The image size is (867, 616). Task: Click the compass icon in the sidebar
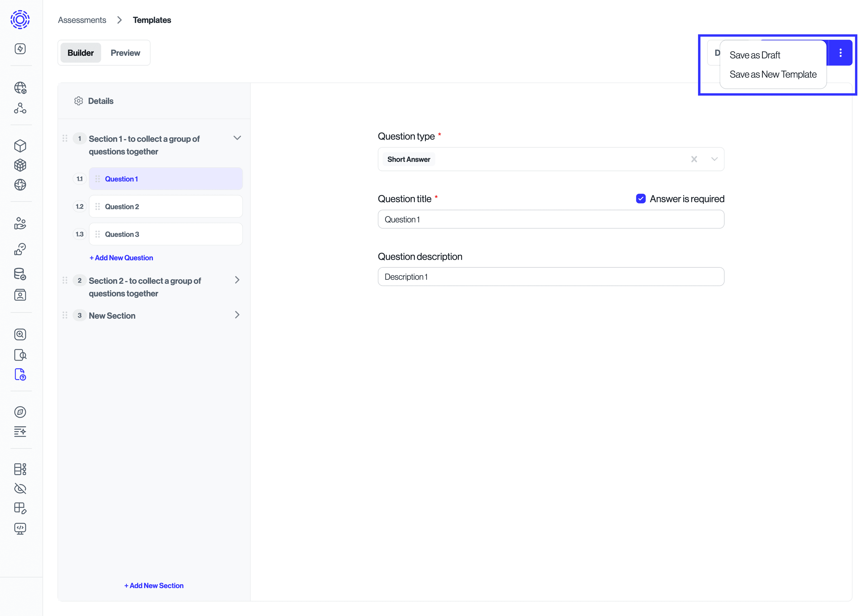pyautogui.click(x=20, y=412)
